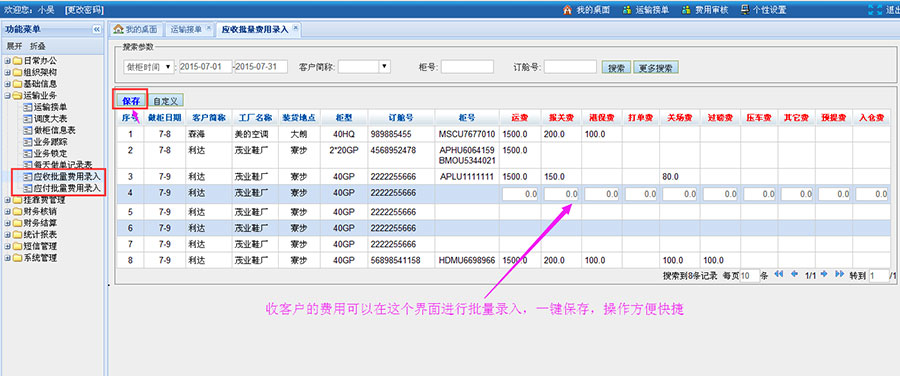Click 订舱号 column header
This screenshot has height=376, width=900.
[401, 118]
